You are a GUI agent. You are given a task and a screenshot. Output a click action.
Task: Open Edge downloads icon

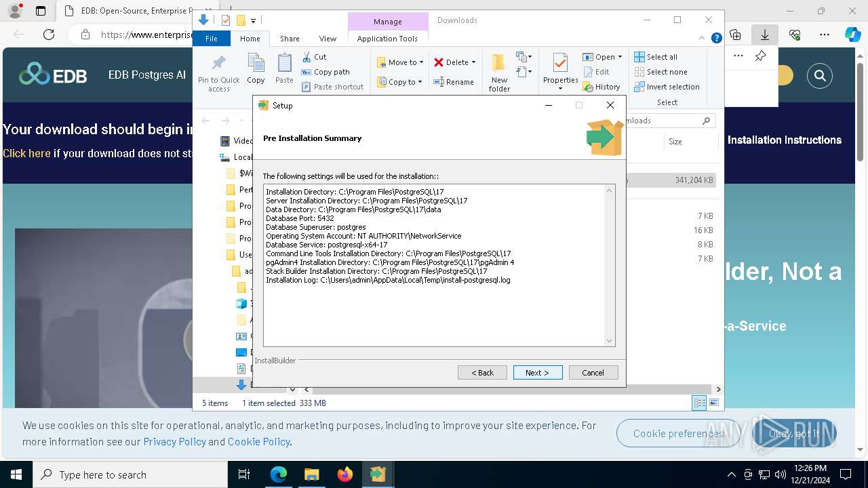click(x=765, y=35)
